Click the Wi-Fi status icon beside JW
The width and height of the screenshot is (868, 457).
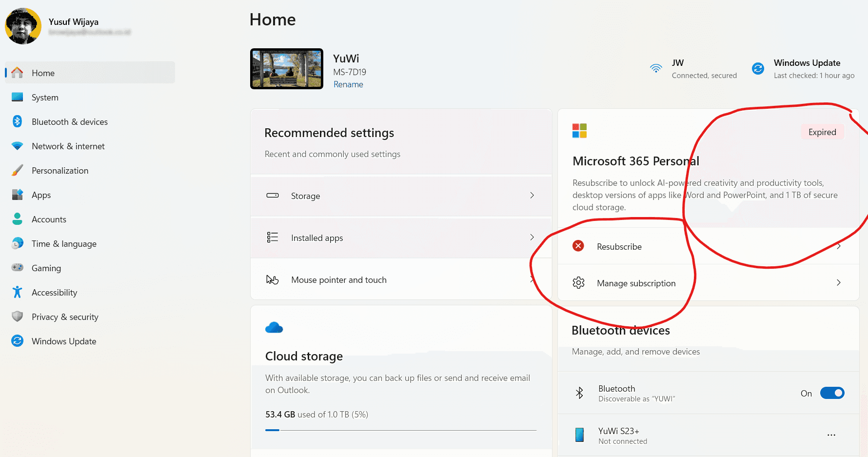point(656,68)
